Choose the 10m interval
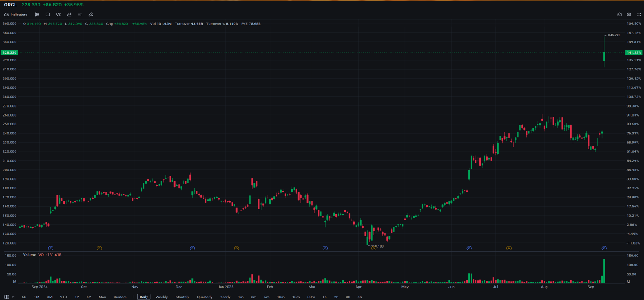This screenshot has height=300, width=644. [281, 297]
